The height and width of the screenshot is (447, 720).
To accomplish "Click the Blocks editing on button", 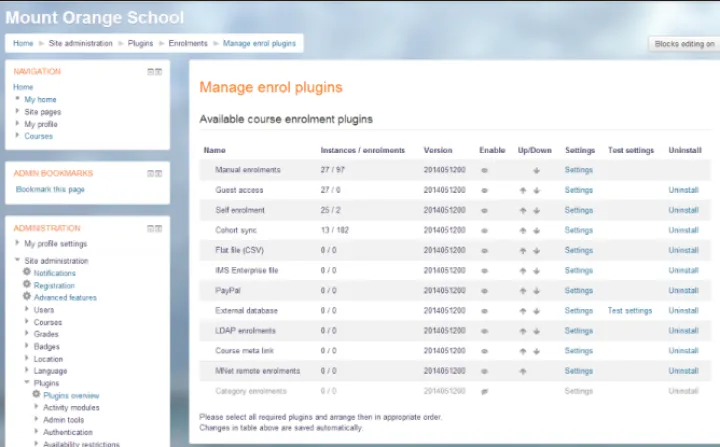I will coord(684,44).
